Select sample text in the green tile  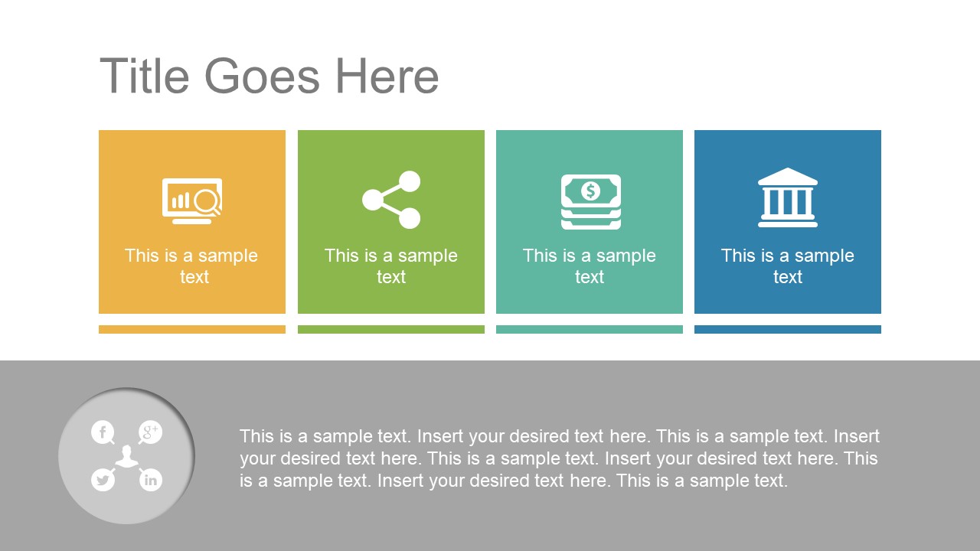coord(391,266)
